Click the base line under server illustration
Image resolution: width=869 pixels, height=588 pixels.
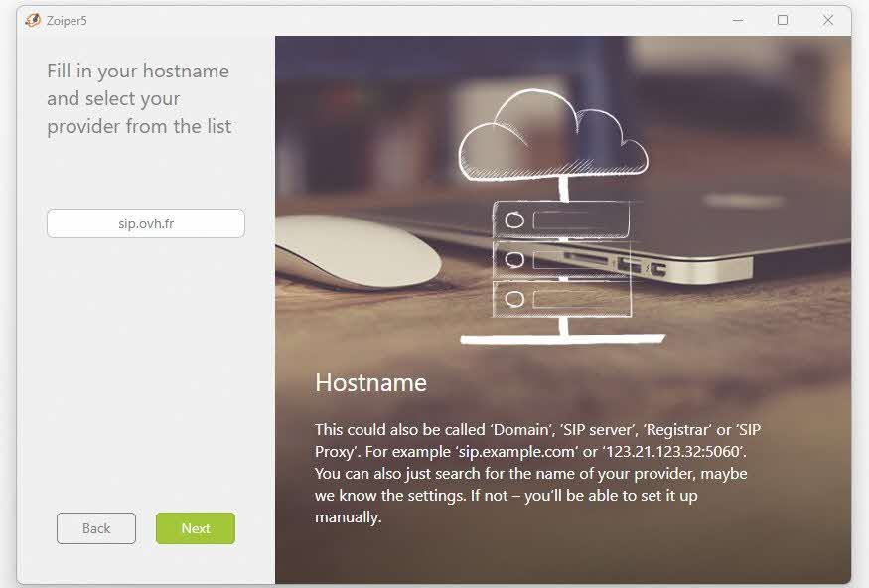561,340
